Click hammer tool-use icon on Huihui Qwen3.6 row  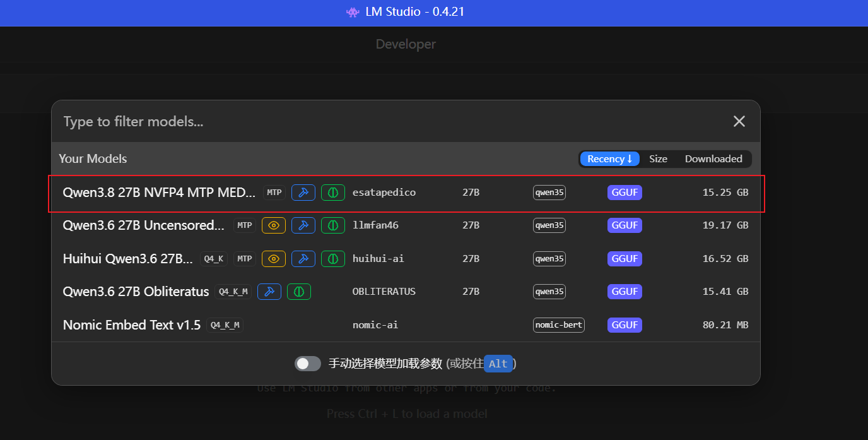tap(303, 259)
